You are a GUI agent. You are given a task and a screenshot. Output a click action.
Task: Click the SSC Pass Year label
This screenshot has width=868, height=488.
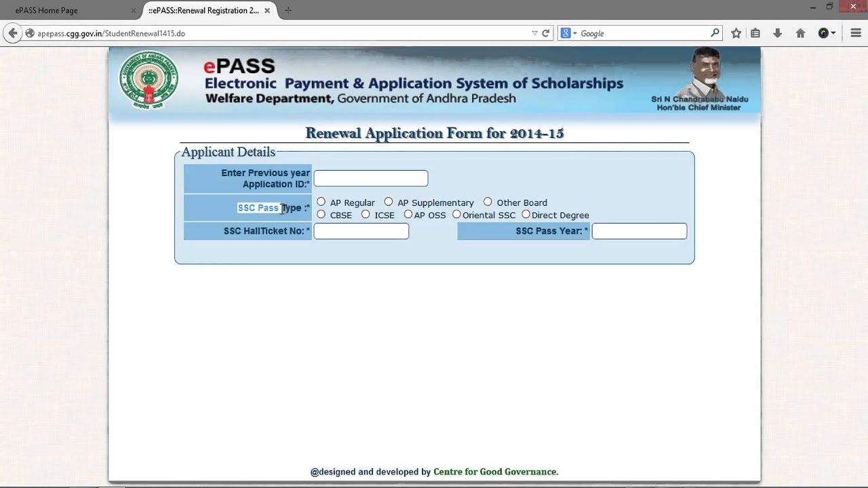point(552,231)
